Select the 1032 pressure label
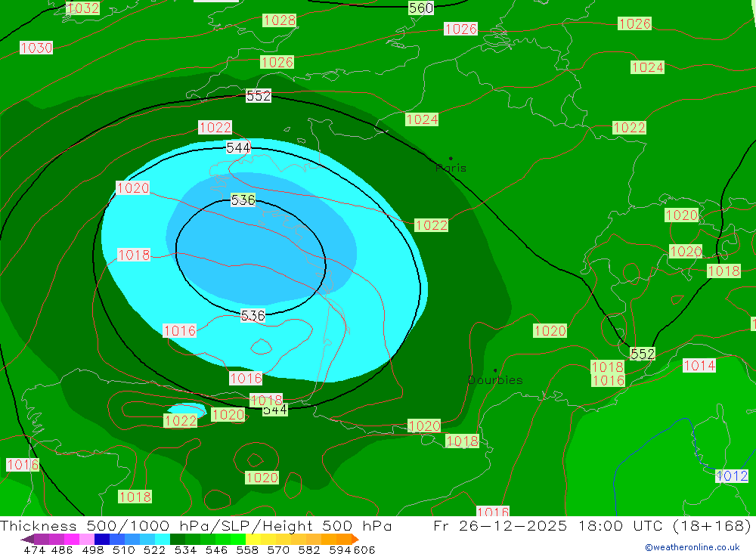 click(x=82, y=8)
